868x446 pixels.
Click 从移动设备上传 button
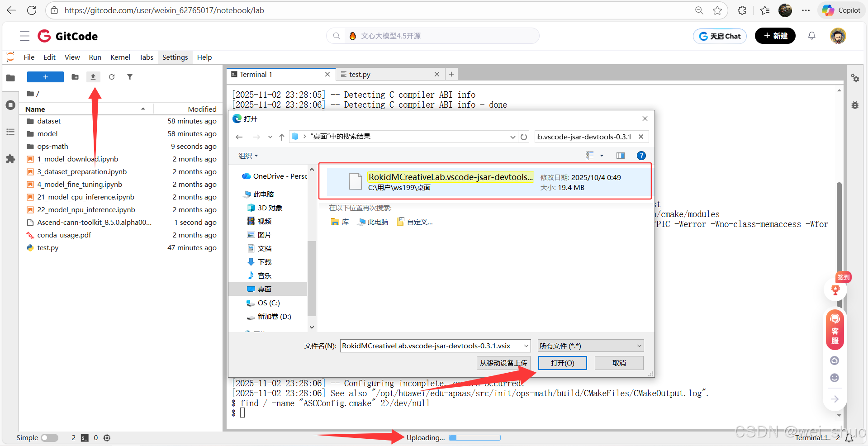[x=503, y=363]
